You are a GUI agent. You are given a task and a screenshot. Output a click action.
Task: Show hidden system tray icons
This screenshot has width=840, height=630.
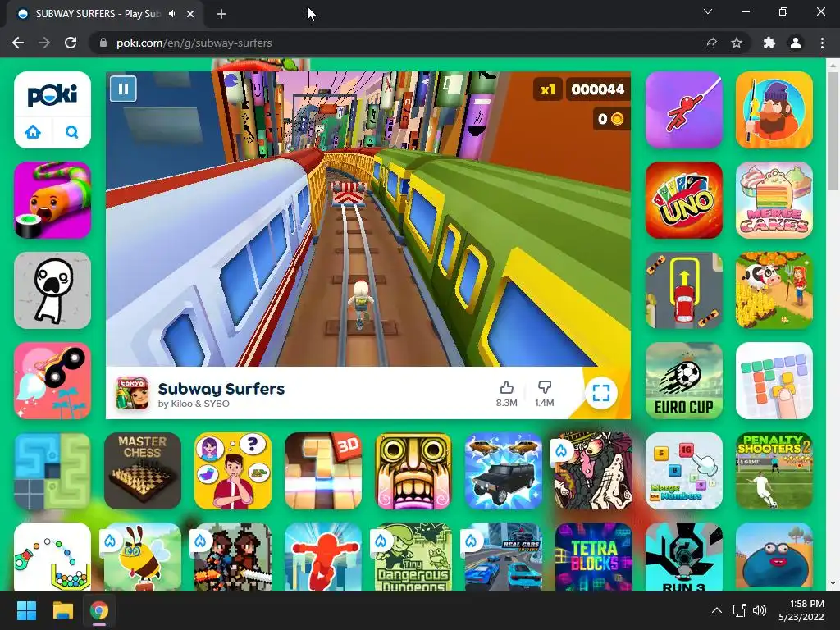(716, 610)
